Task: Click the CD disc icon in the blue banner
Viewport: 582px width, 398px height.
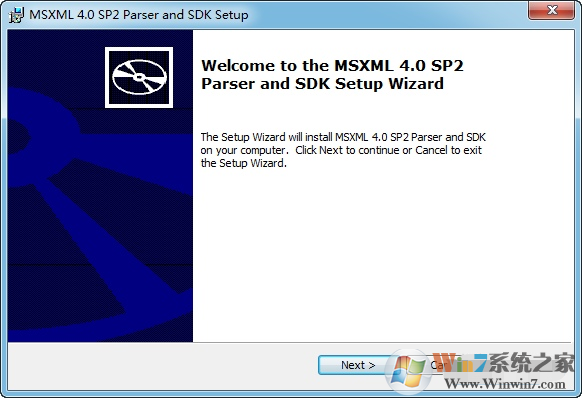Action: click(x=139, y=77)
